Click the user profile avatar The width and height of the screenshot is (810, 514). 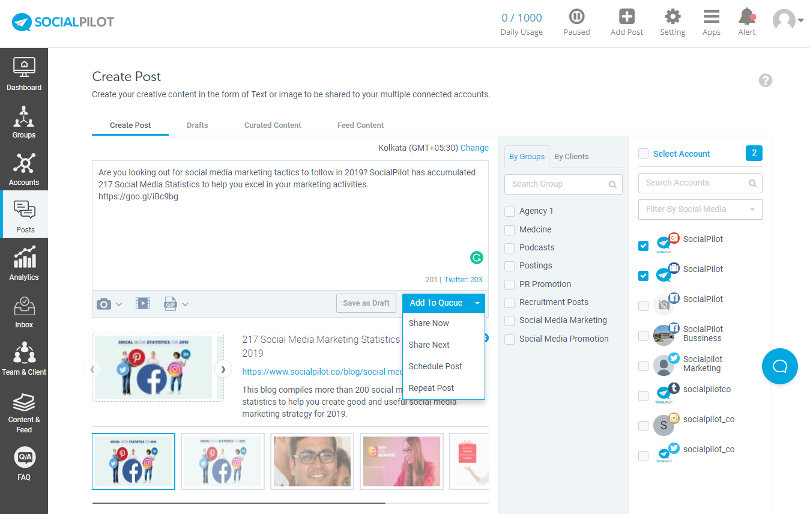784,20
